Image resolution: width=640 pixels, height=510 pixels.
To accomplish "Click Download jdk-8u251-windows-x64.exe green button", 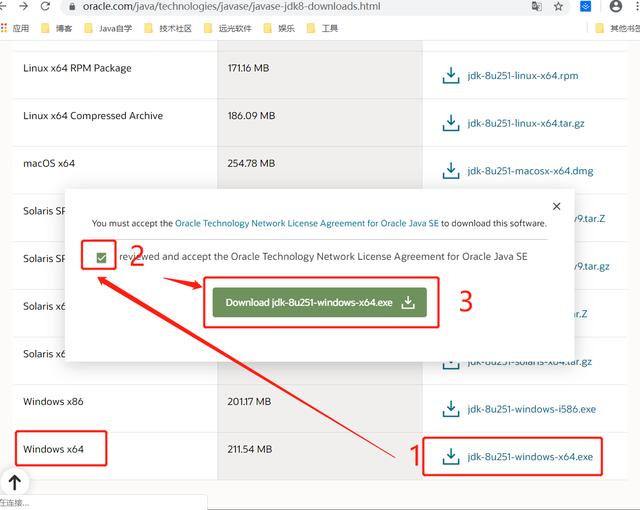I will pyautogui.click(x=319, y=302).
